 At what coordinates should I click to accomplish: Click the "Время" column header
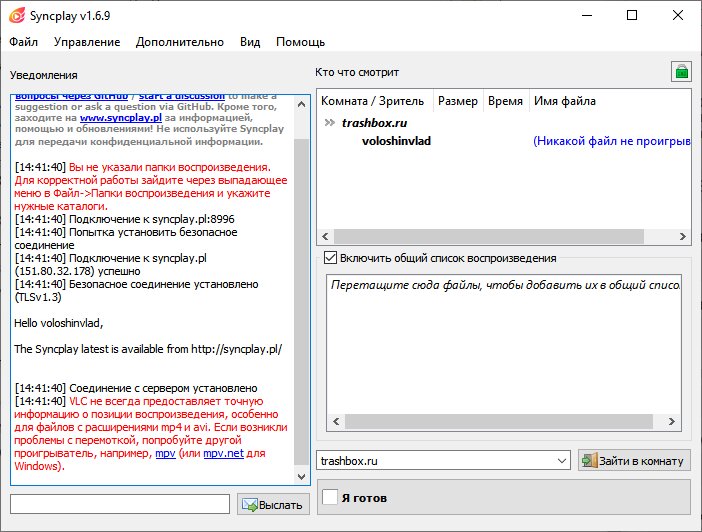pos(506,101)
